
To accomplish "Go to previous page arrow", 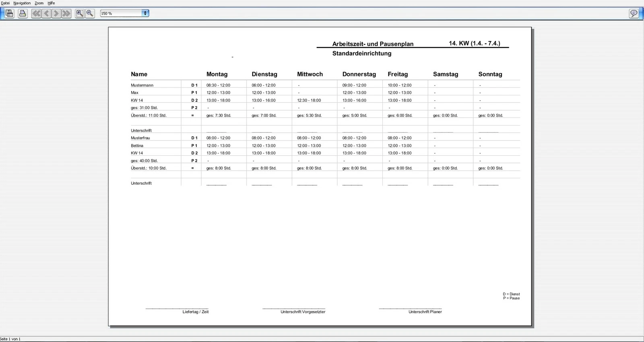I will click(46, 13).
